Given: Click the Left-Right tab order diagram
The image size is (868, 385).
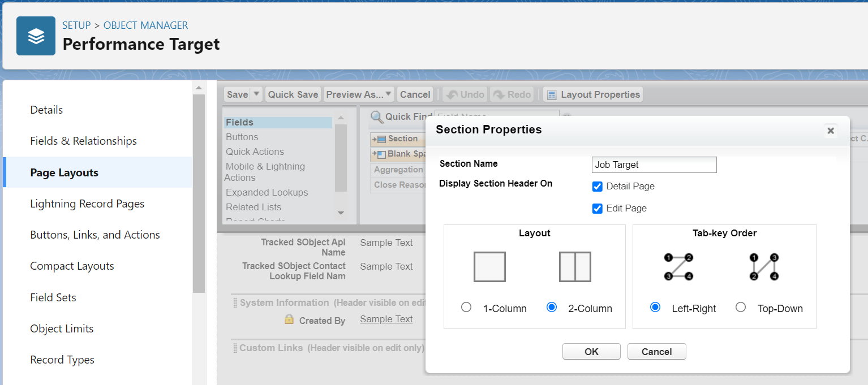Looking at the screenshot, I should [x=678, y=267].
